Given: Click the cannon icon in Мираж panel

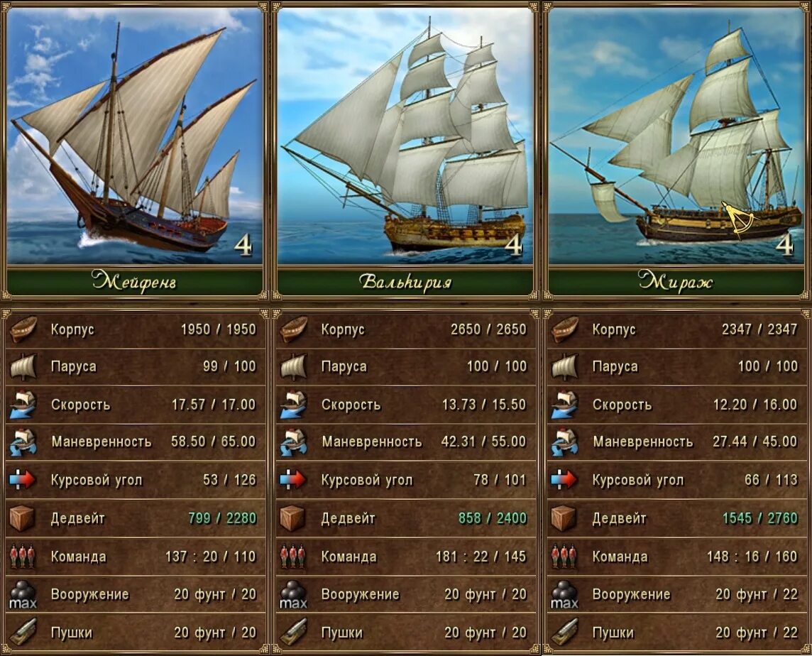Looking at the screenshot, I should [564, 632].
